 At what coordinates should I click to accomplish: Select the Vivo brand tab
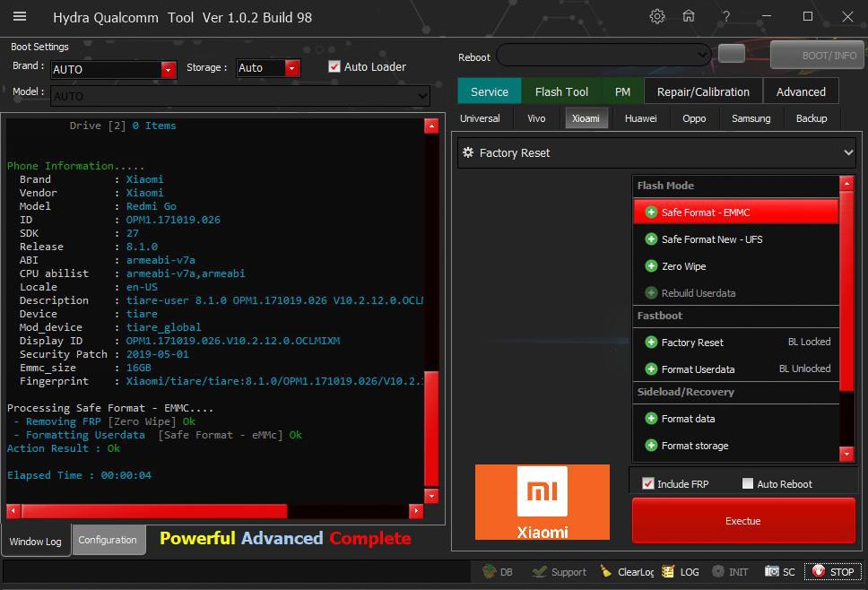536,118
